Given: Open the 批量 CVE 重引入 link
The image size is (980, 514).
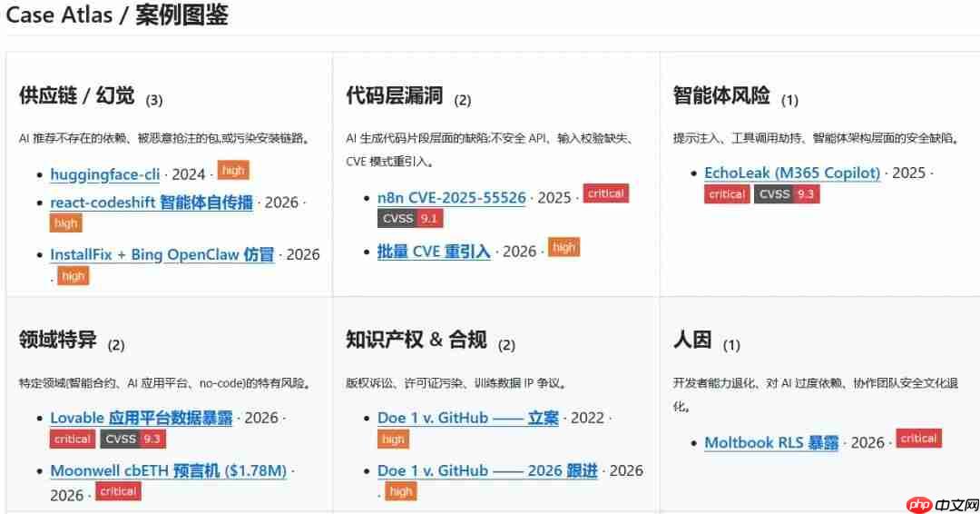Looking at the screenshot, I should 434,252.
